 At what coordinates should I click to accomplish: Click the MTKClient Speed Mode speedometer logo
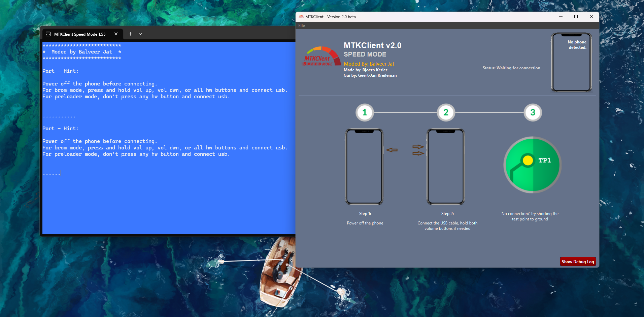321,57
